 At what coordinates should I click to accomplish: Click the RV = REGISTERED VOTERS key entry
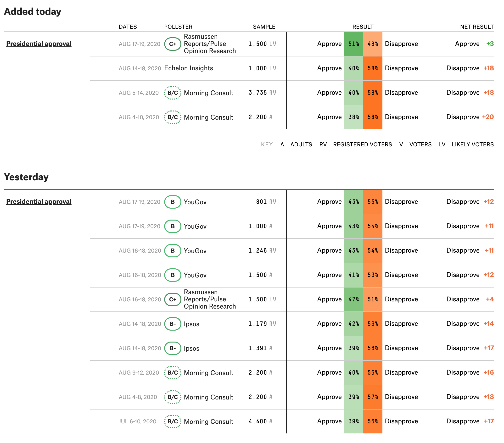point(356,144)
